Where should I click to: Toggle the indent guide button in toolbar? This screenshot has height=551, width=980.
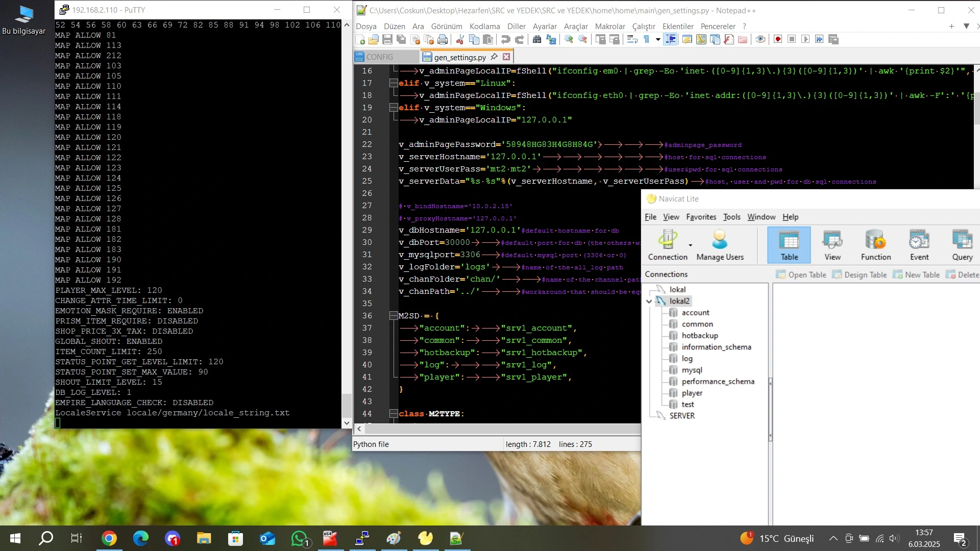click(x=671, y=40)
